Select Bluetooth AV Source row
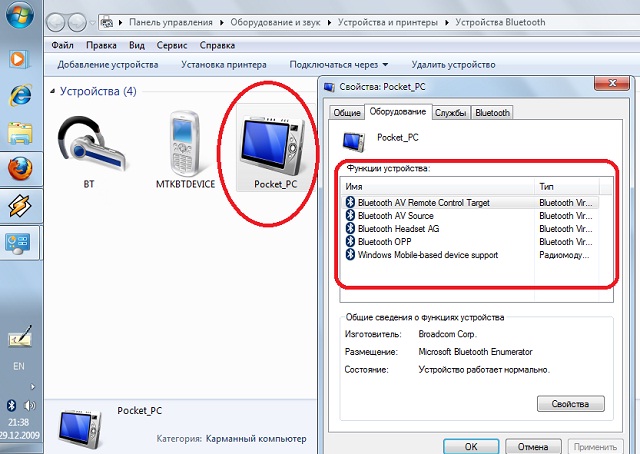Viewport: 640px width, 454px height. 469,216
